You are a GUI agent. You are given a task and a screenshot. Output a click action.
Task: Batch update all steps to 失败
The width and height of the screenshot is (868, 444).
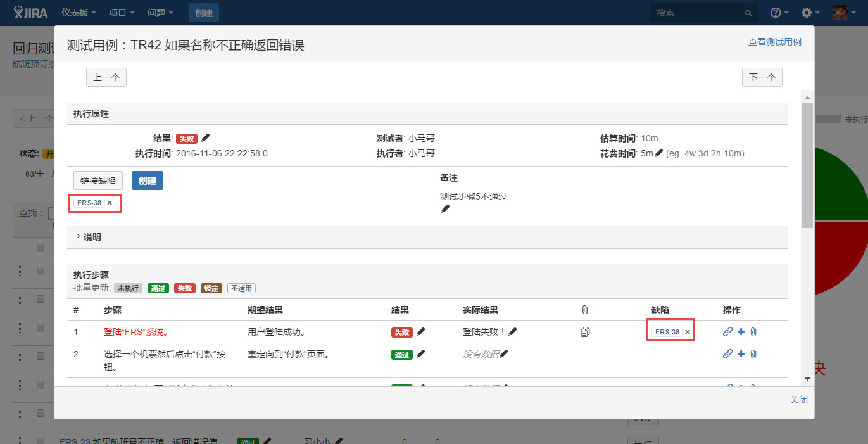185,288
